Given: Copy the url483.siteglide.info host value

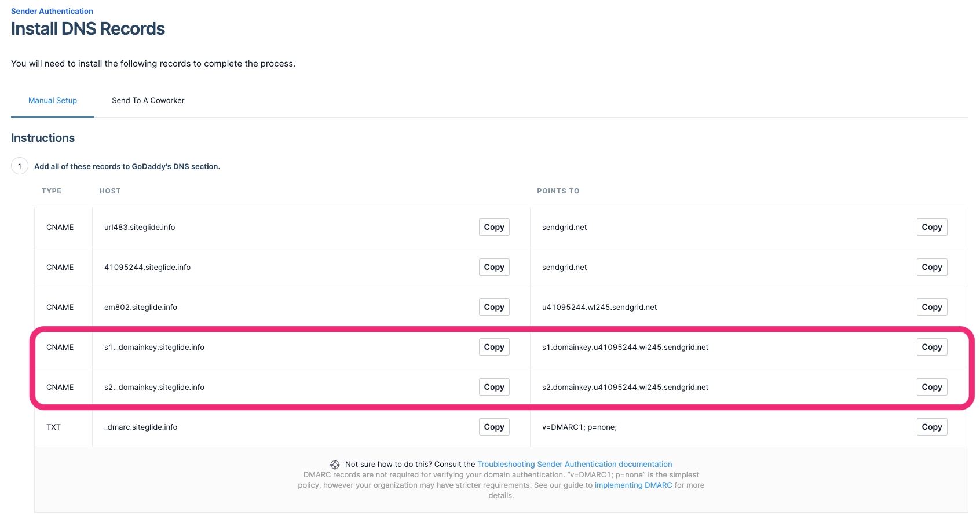Looking at the screenshot, I should pyautogui.click(x=493, y=227).
